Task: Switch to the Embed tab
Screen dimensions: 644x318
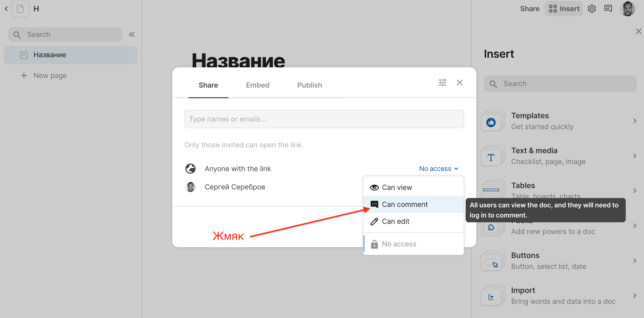Action: (257, 85)
